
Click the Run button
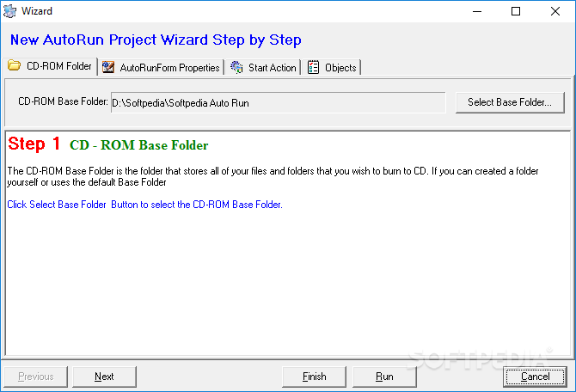click(x=384, y=377)
